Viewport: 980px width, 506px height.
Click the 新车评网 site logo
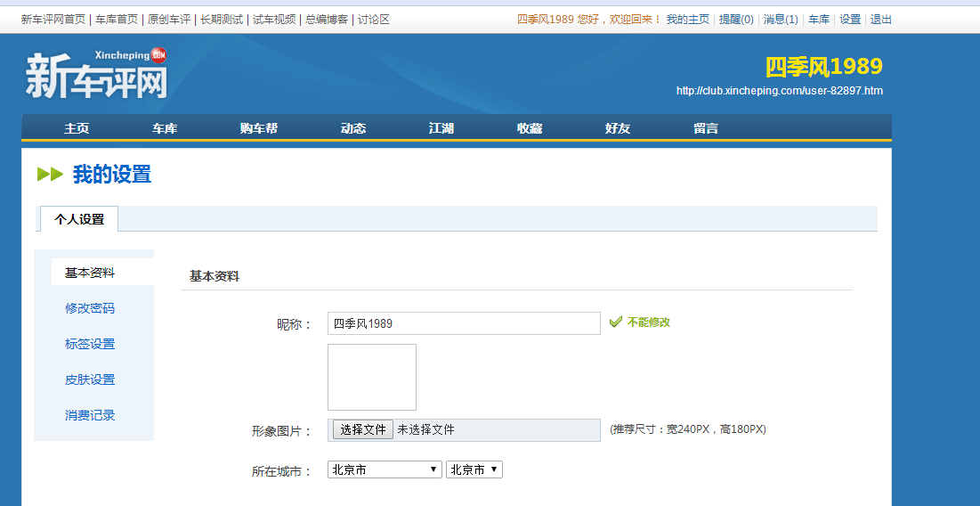pos(97,73)
